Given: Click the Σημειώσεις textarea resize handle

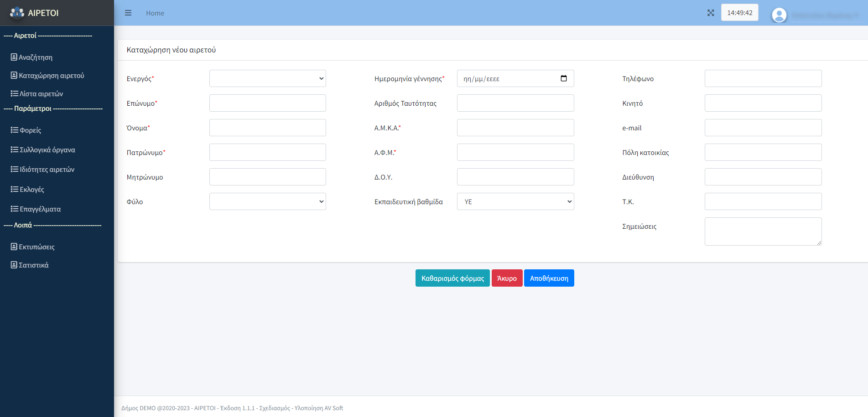Looking at the screenshot, I should tap(819, 243).
